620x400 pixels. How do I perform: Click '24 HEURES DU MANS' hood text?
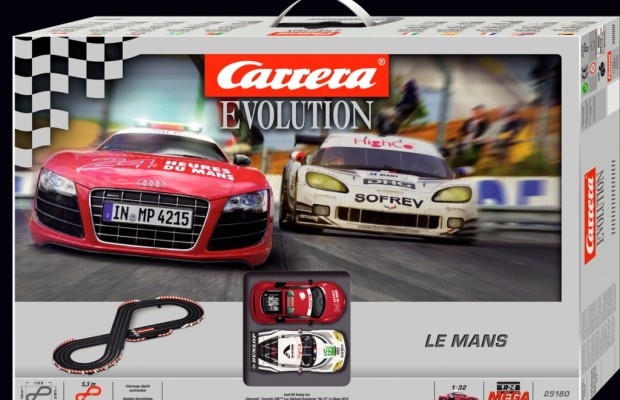(x=158, y=168)
